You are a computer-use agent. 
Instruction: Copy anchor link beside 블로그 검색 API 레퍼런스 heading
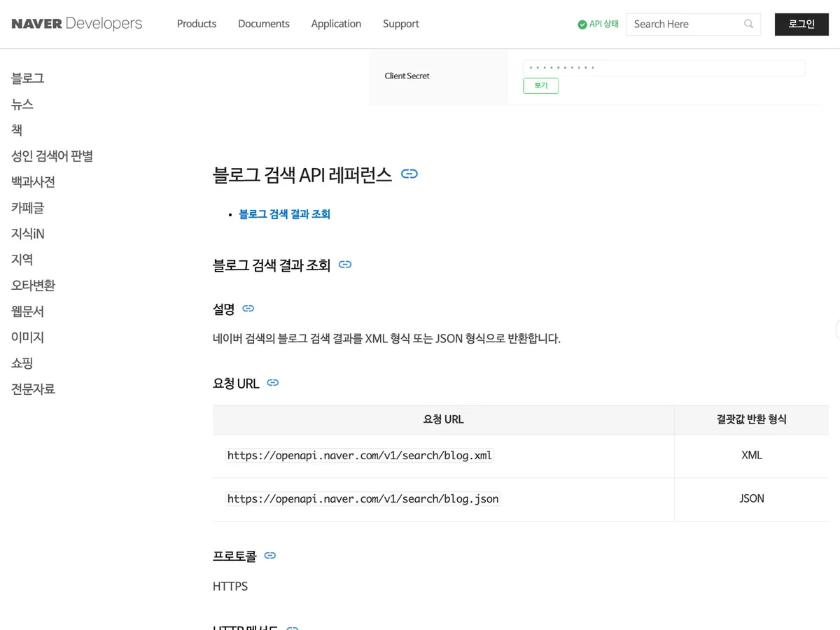tap(409, 174)
